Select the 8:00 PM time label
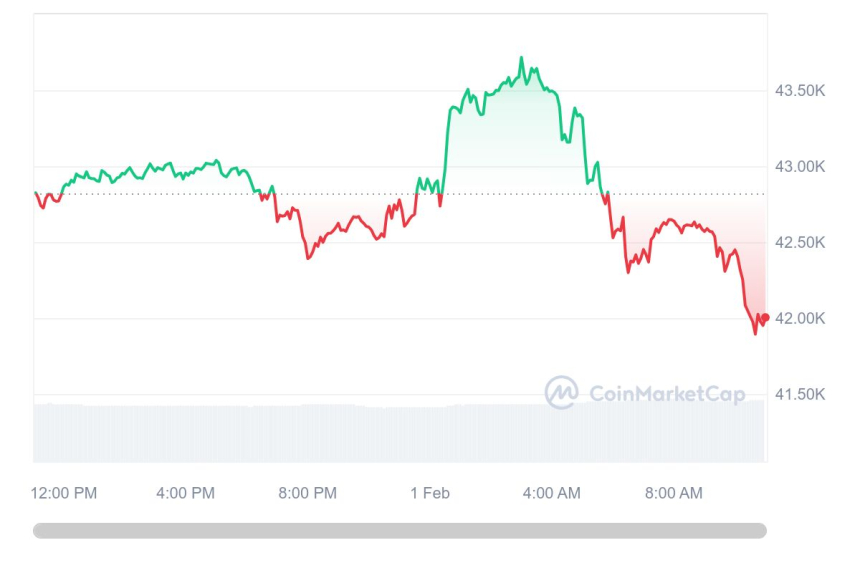Screen dimensions: 860x573 pyautogui.click(x=307, y=493)
